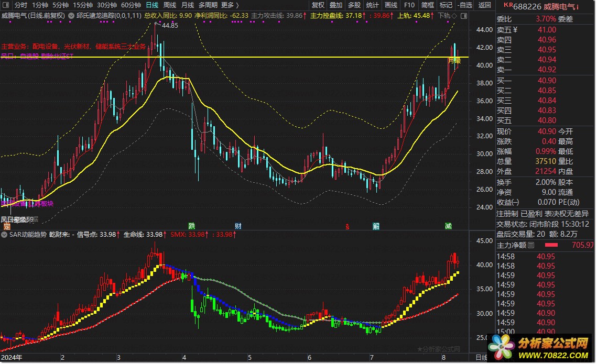Viewport: 597px width, 364px height.
Task: Click the SMX: 33.98 label
Action: [189, 235]
